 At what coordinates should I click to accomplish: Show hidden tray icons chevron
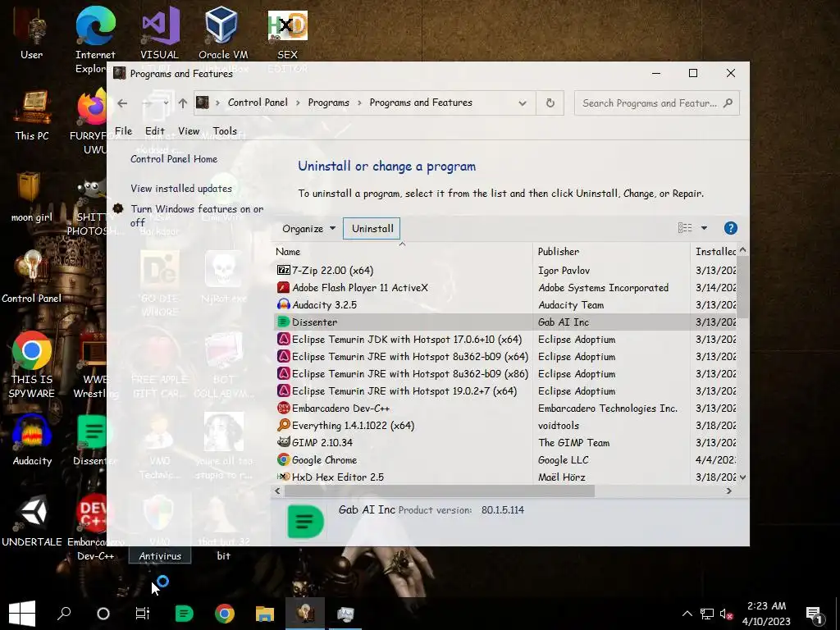click(687, 614)
